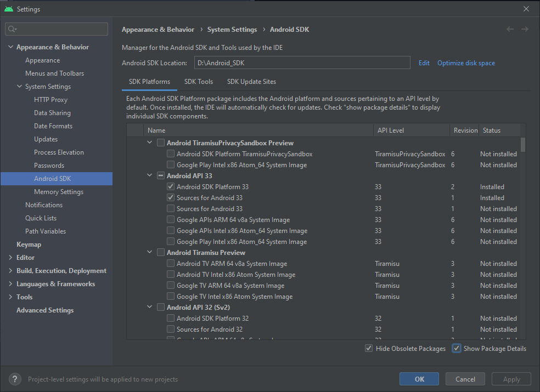540x392 pixels.
Task: Click the back navigation arrow
Action: tap(509, 29)
